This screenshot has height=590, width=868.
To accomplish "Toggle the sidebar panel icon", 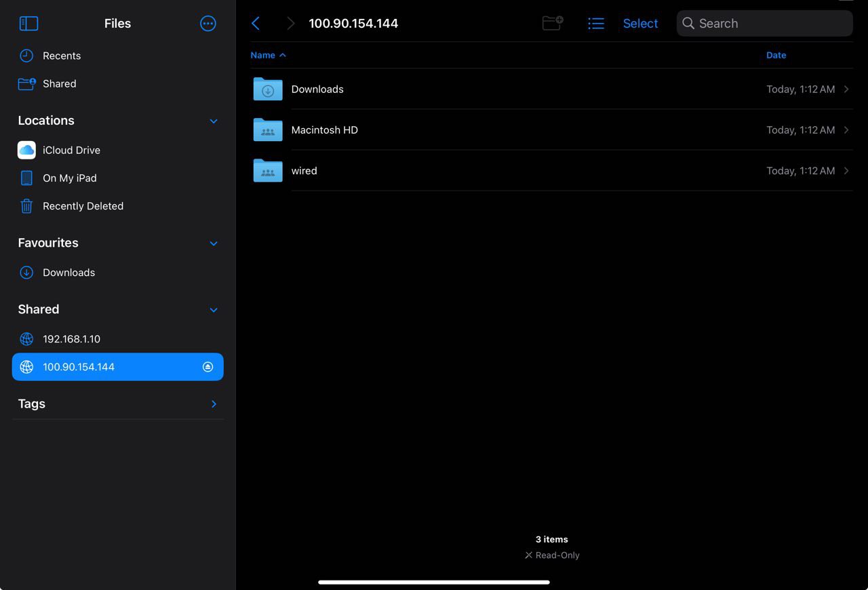I will pyautogui.click(x=28, y=24).
